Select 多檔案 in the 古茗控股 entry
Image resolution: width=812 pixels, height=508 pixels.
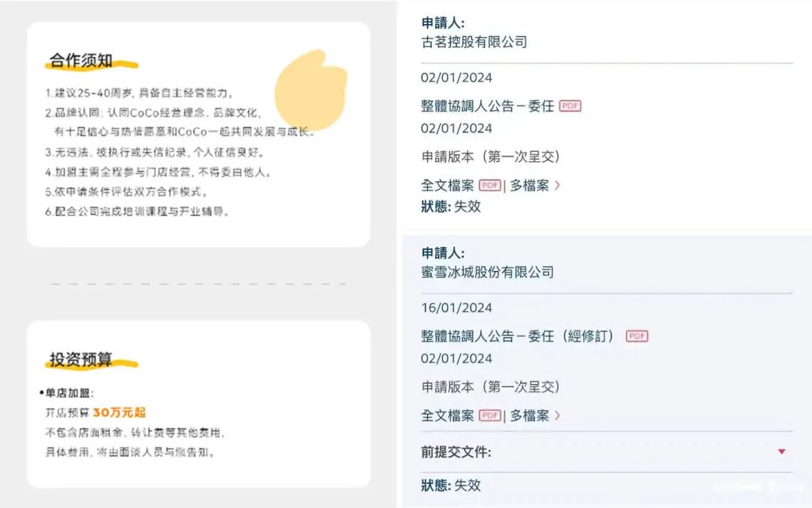point(529,185)
